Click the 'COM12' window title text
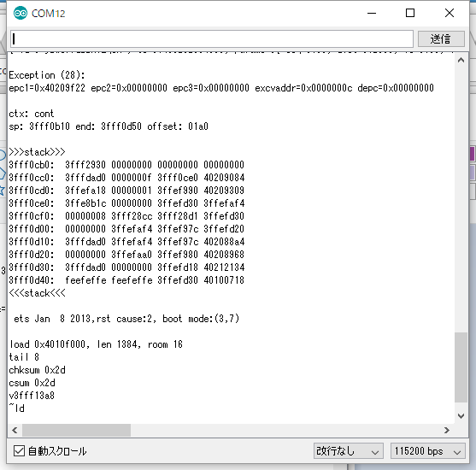 48,14
